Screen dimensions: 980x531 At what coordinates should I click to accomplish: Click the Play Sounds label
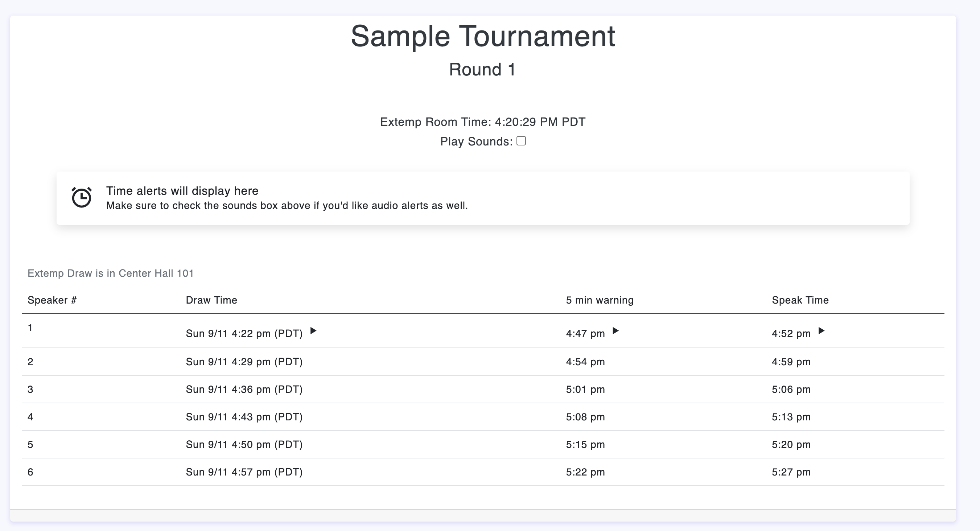[x=476, y=141]
